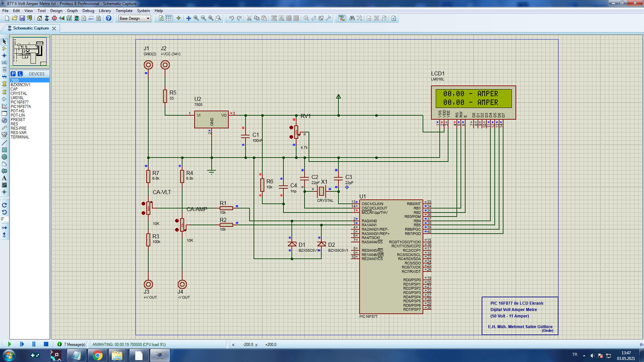Click the rotation angle input field
Screen dimensions: 644x362
[4, 219]
